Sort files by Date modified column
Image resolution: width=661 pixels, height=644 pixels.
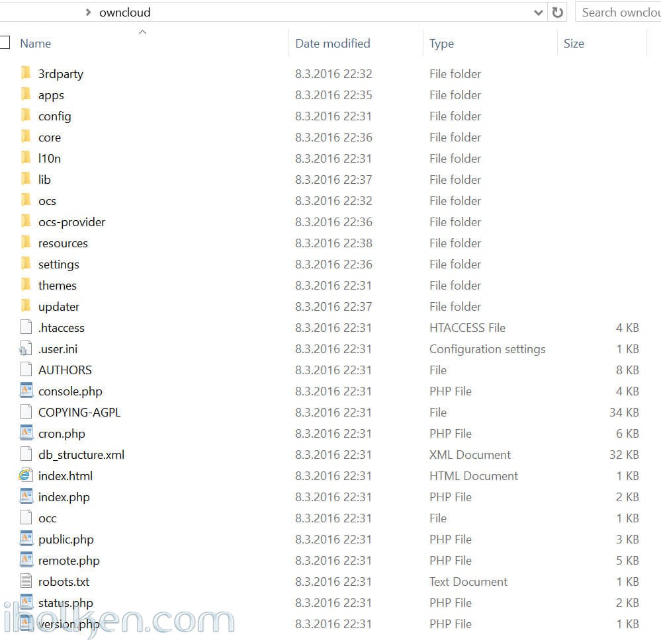(x=333, y=44)
